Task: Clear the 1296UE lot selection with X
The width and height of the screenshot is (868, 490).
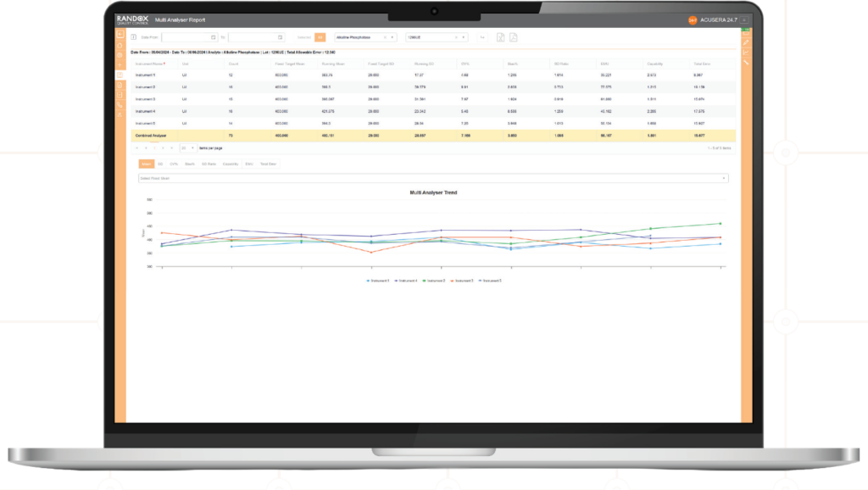Action: [456, 37]
